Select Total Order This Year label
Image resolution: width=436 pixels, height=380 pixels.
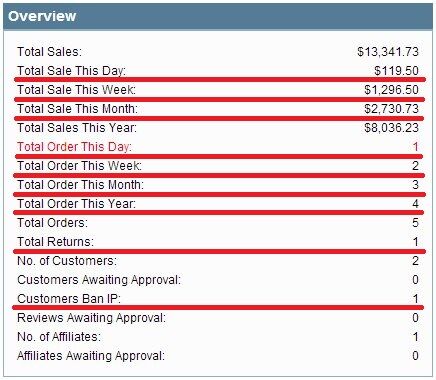tap(76, 204)
